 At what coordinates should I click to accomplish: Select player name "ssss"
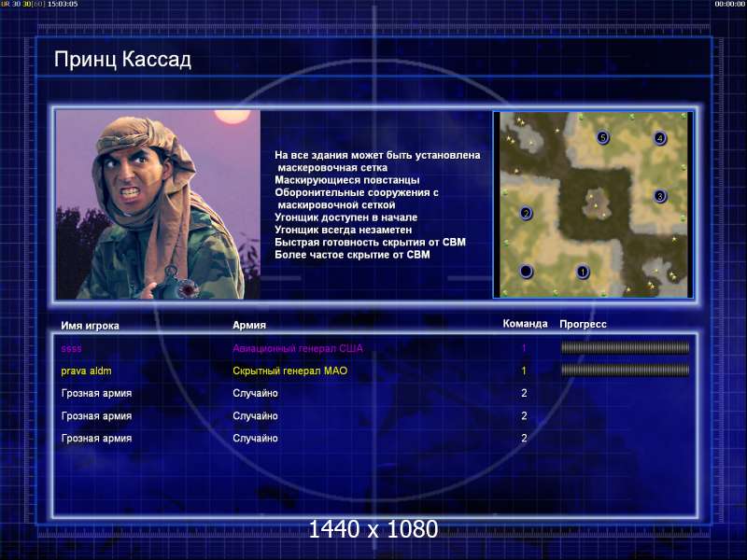pos(72,348)
